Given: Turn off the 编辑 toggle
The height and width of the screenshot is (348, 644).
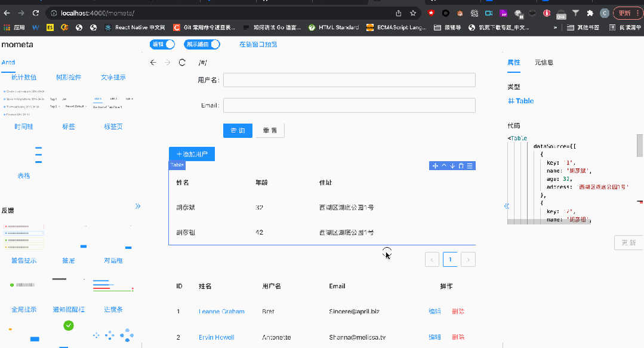Looking at the screenshot, I should tap(162, 44).
